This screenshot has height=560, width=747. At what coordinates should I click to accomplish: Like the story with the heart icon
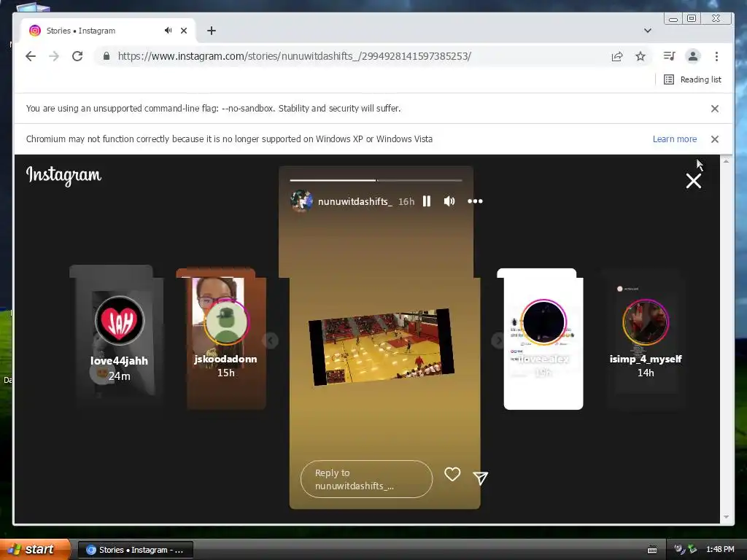(x=452, y=474)
